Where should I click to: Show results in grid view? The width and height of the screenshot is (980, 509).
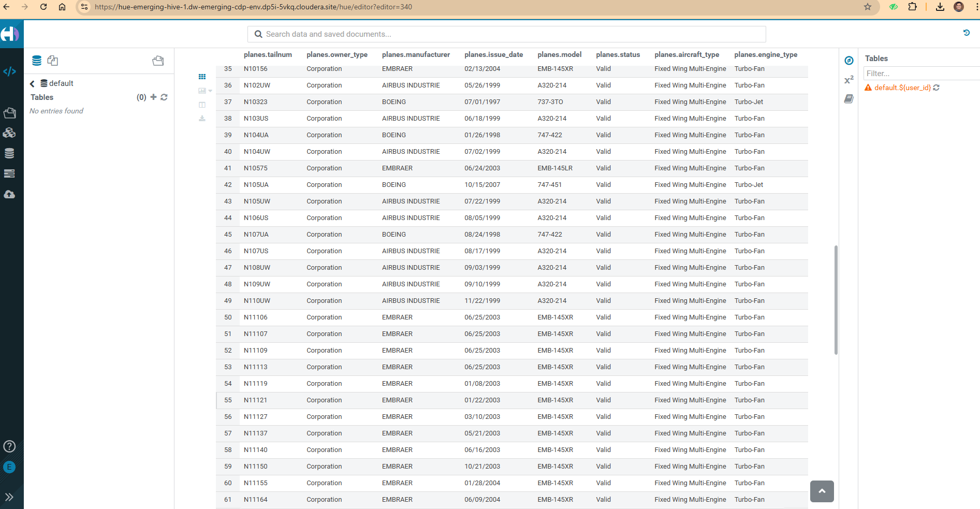coord(202,77)
